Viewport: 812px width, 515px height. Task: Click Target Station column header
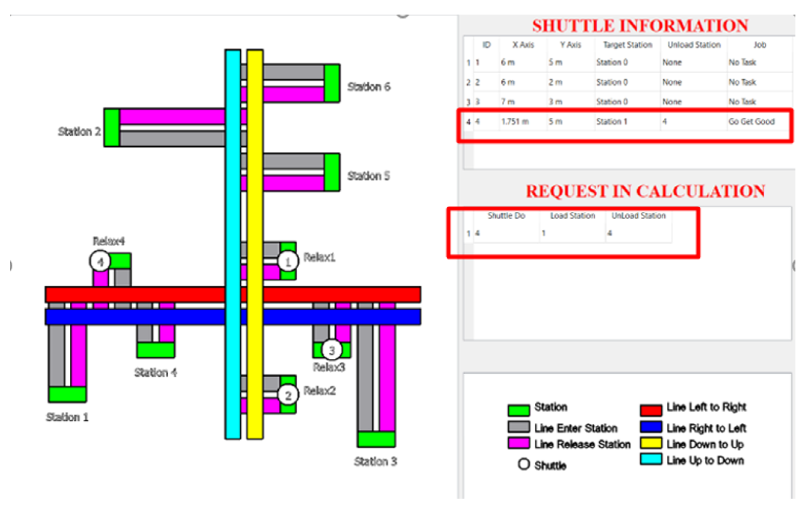pos(627,45)
